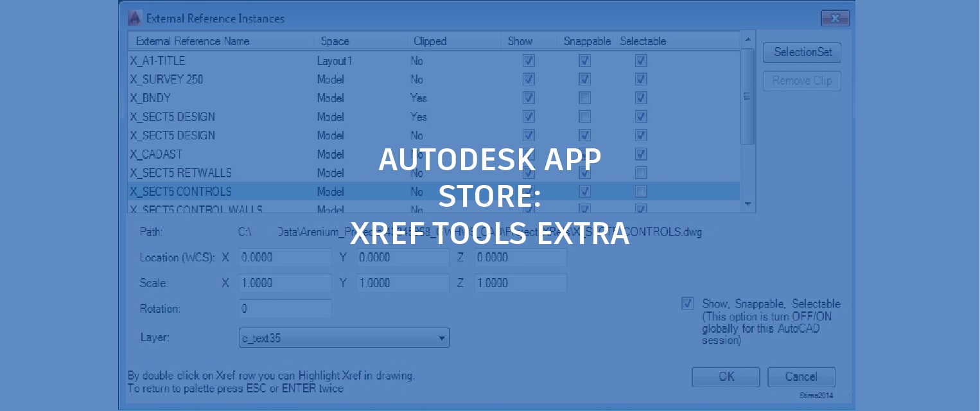Confirm with the OK button
The height and width of the screenshot is (411, 980).
click(x=726, y=377)
